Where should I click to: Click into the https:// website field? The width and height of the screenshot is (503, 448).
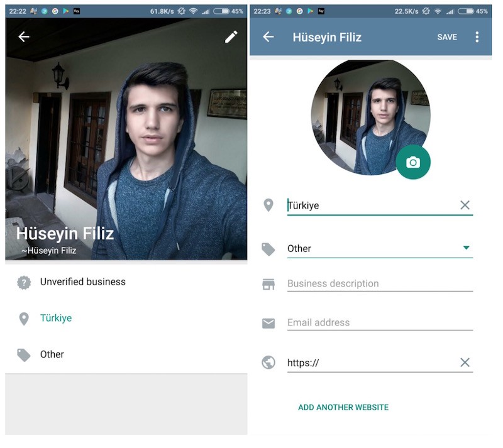371,363
